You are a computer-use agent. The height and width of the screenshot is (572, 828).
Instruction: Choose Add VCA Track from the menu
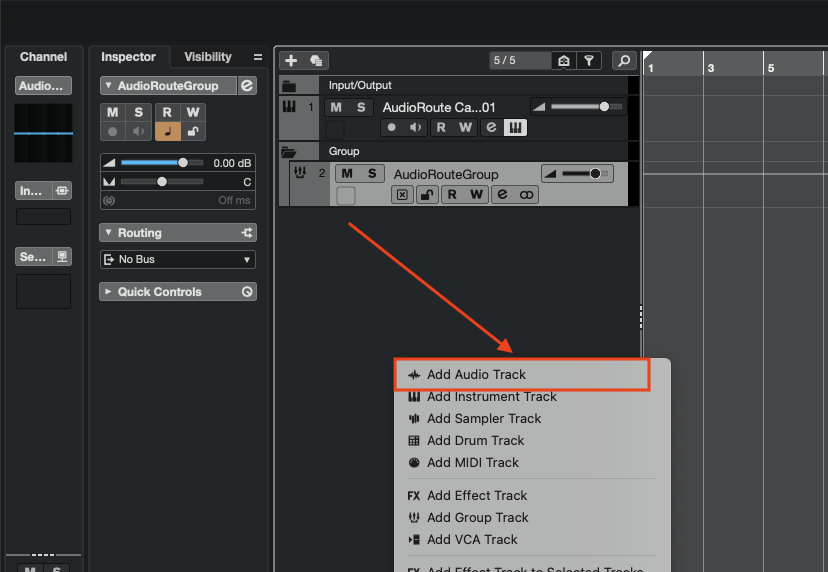tap(532, 540)
